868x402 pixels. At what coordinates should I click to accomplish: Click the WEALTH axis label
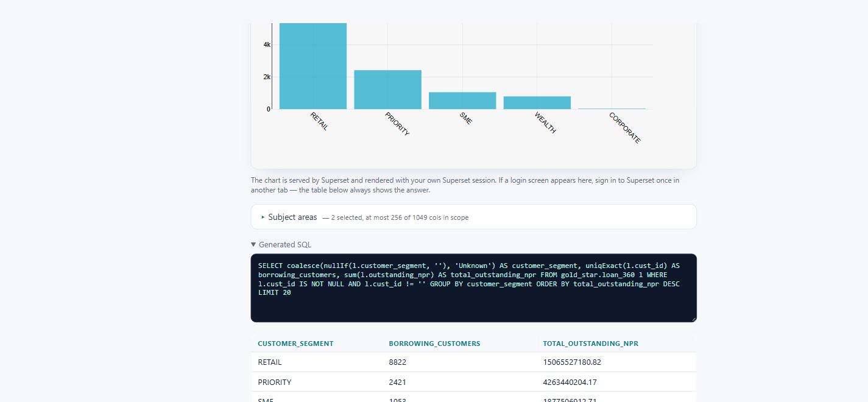click(545, 123)
